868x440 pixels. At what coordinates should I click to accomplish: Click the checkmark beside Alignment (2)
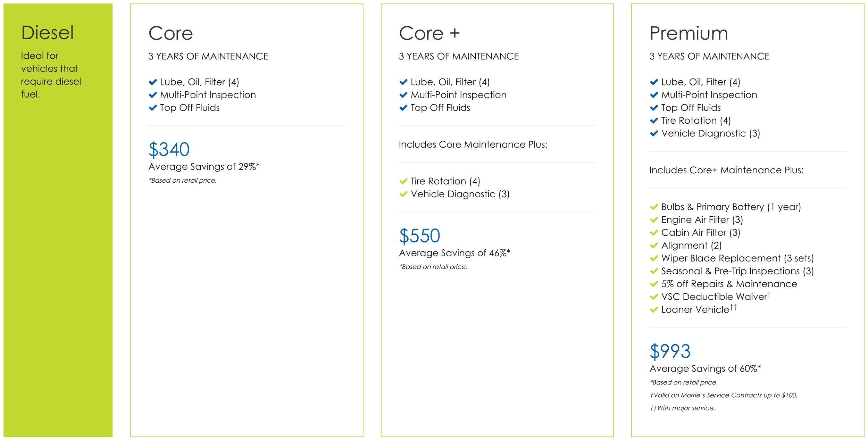coord(654,246)
